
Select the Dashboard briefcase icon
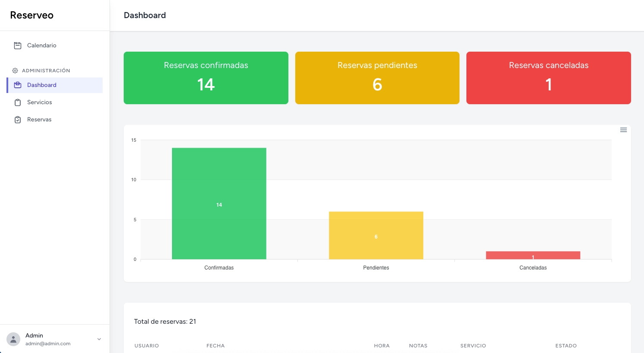click(x=18, y=85)
